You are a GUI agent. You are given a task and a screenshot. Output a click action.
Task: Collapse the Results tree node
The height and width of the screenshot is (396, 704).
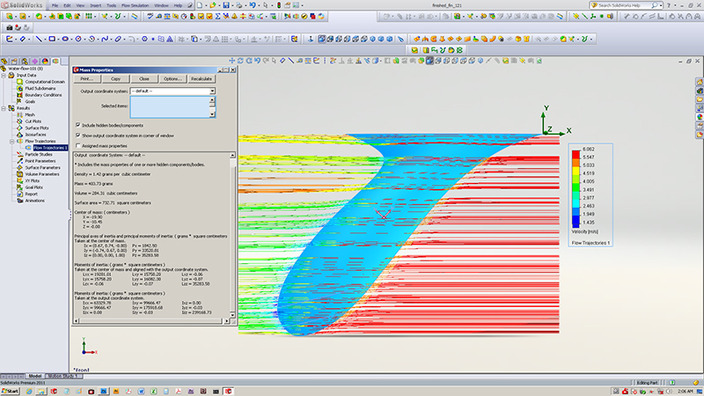(4, 108)
